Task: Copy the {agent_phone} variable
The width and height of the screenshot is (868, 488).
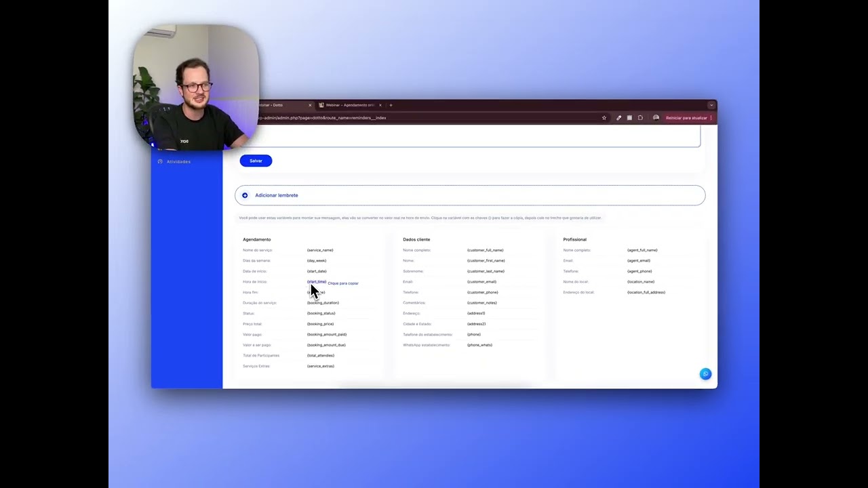Action: pos(639,271)
